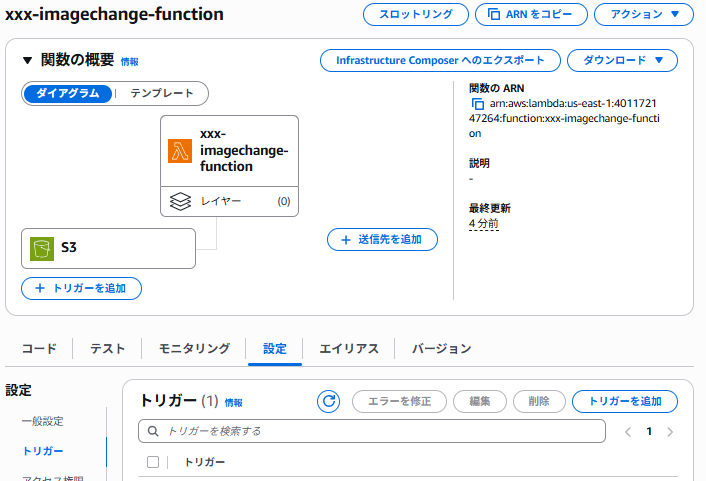This screenshot has height=481, width=706.
Task: Add trigger from diagram トリガーを追加 button
Action: tap(81, 288)
